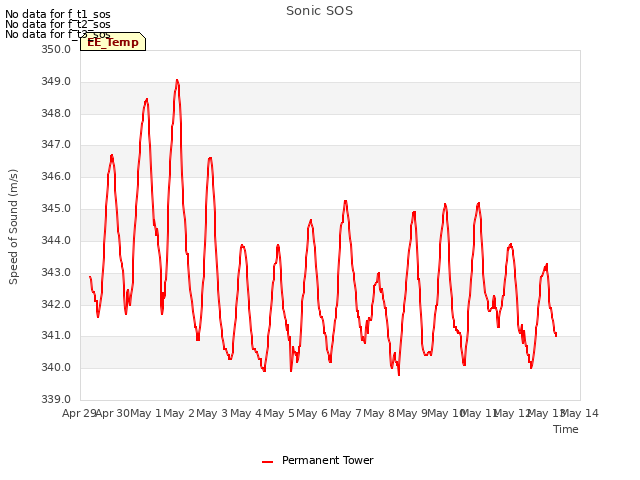Image resolution: width=640 pixels, height=480 pixels.
Task: Click the 346.0 y-axis tick label
Action: (56, 176)
